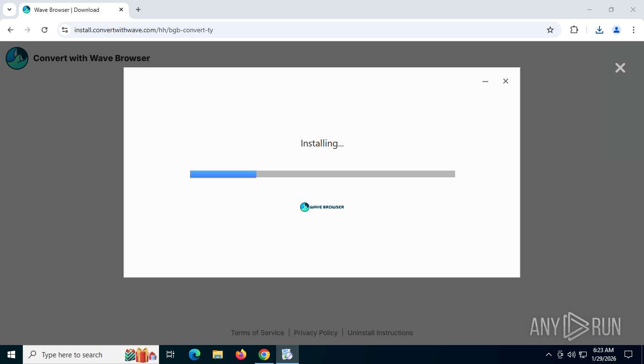This screenshot has height=364, width=644.
Task: Close the Wave installer dialog
Action: [506, 81]
